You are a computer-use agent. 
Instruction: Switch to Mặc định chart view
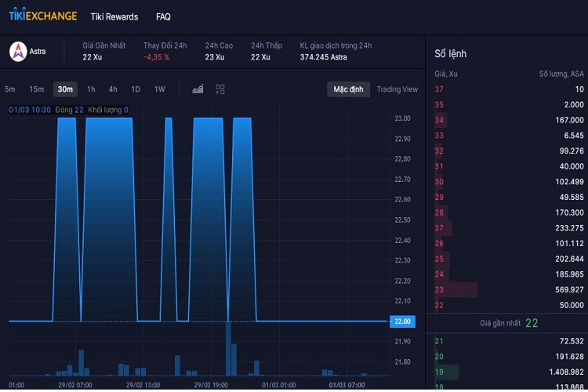[348, 89]
